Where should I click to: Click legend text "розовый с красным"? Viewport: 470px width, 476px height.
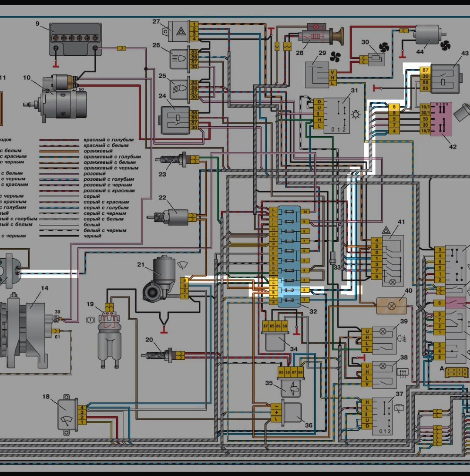pos(109,191)
